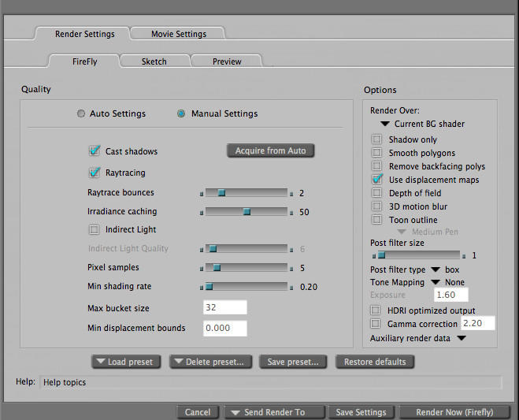Cancel the render settings dialog
Image resolution: width=519 pixels, height=420 pixels.
198,412
